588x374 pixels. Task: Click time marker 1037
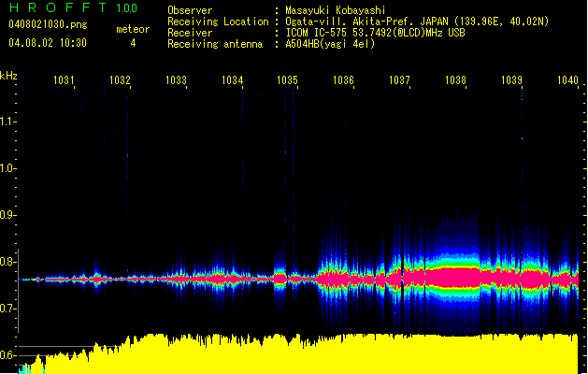(x=399, y=79)
